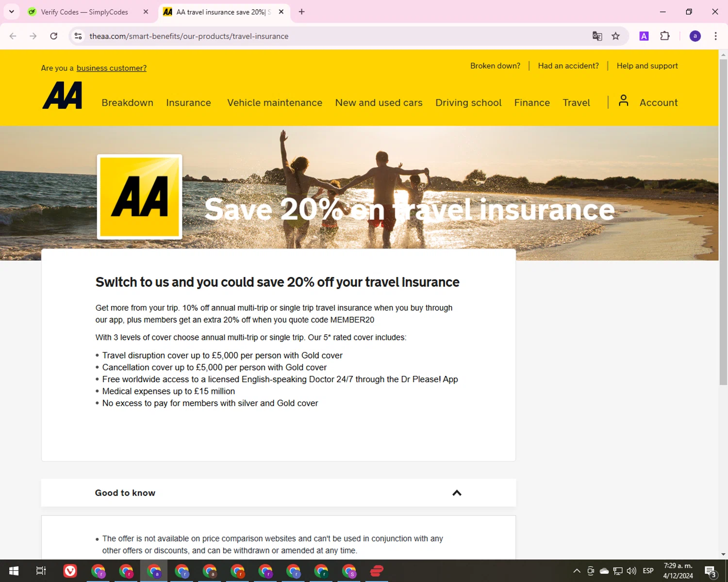Open the Travel menu
The height and width of the screenshot is (582, 728).
click(x=577, y=103)
